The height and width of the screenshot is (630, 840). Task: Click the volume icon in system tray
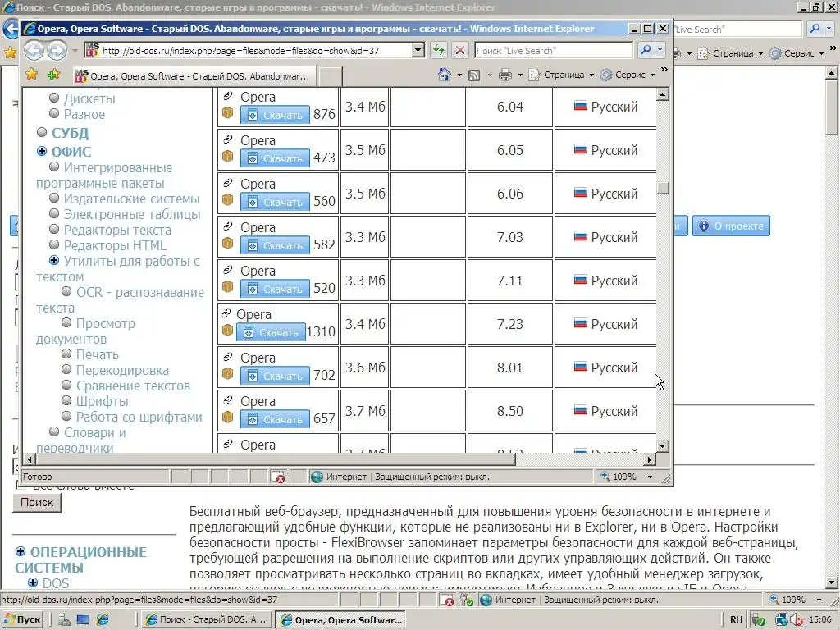point(797,620)
